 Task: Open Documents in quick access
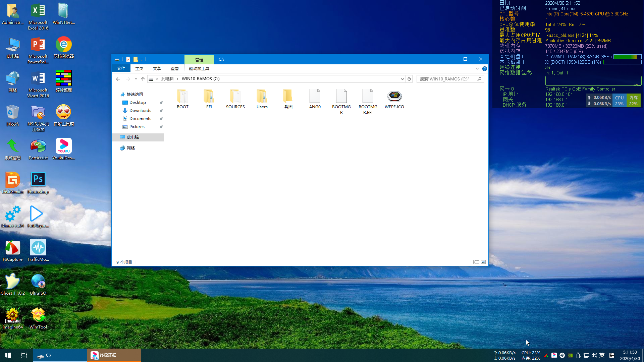pyautogui.click(x=140, y=119)
